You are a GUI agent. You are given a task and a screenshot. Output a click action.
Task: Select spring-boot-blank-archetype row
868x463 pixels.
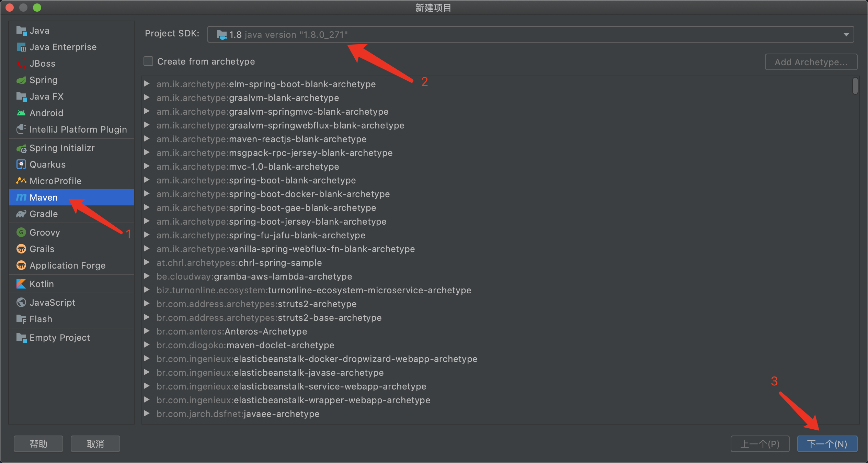point(500,180)
